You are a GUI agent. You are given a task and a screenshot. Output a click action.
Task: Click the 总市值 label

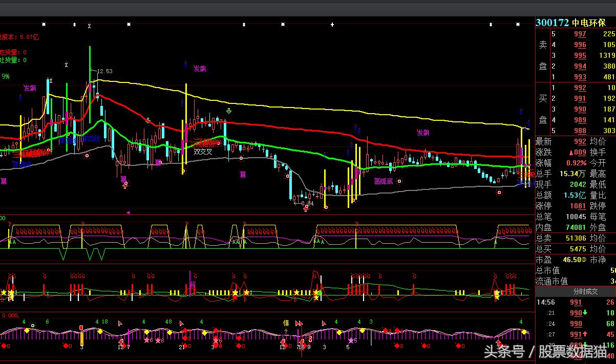point(547,270)
